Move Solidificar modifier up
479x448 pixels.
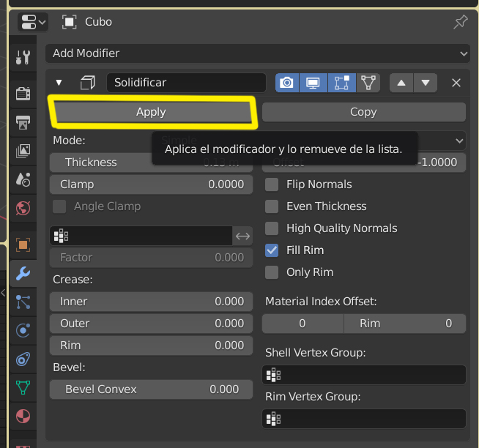[x=401, y=83]
